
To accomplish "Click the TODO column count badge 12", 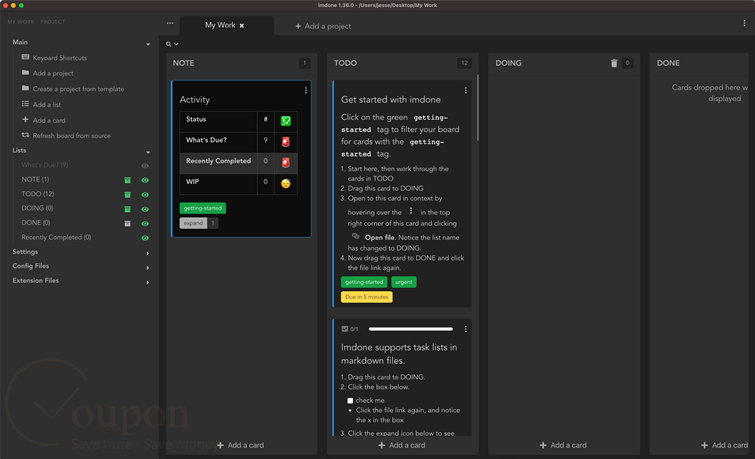I will pos(464,63).
